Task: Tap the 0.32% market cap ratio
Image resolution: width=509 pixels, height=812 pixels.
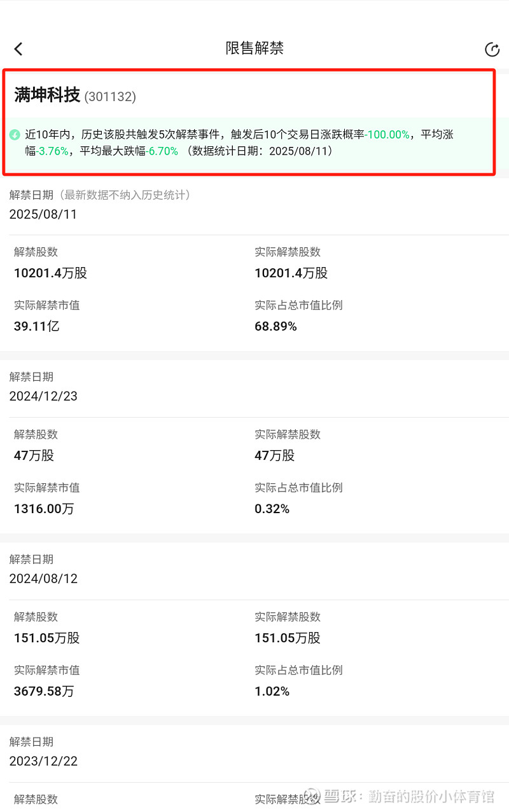Action: coord(272,509)
